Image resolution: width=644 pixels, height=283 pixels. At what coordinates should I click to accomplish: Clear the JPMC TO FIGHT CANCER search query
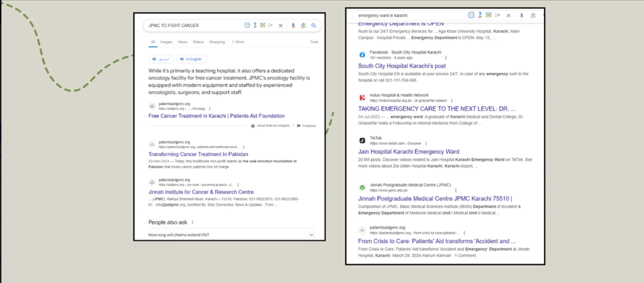pyautogui.click(x=280, y=25)
